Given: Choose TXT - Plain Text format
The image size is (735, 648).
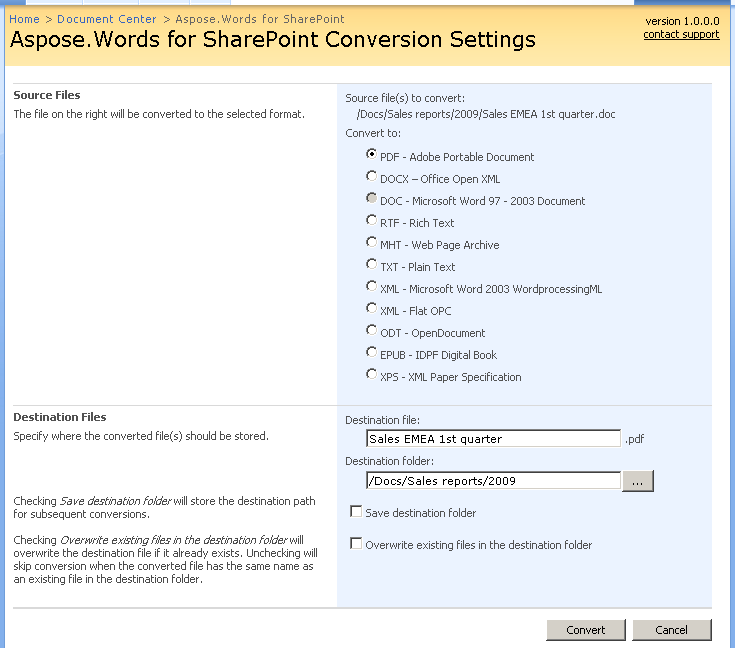Looking at the screenshot, I should pos(372,265).
